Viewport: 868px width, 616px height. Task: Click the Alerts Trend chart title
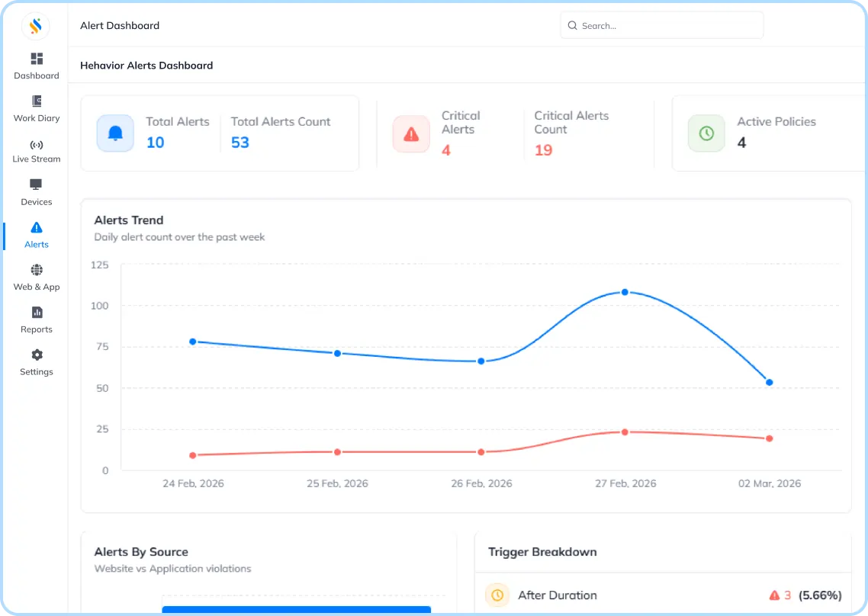(x=129, y=220)
